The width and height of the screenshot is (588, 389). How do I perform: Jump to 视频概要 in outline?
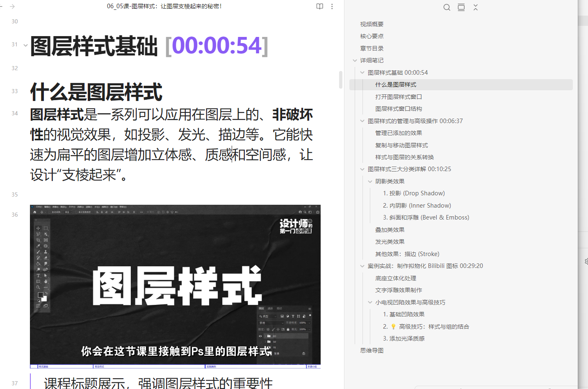372,24
